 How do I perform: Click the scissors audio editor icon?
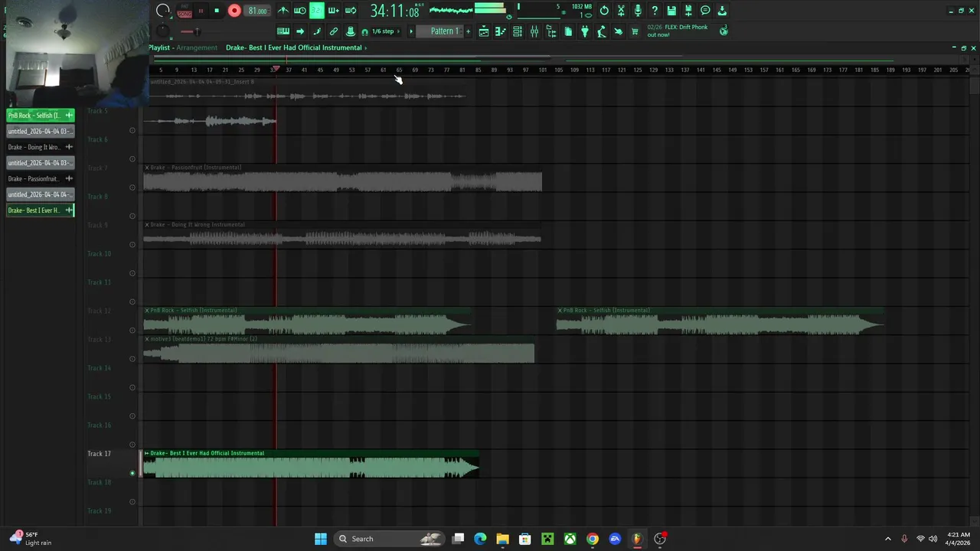pyautogui.click(x=621, y=11)
